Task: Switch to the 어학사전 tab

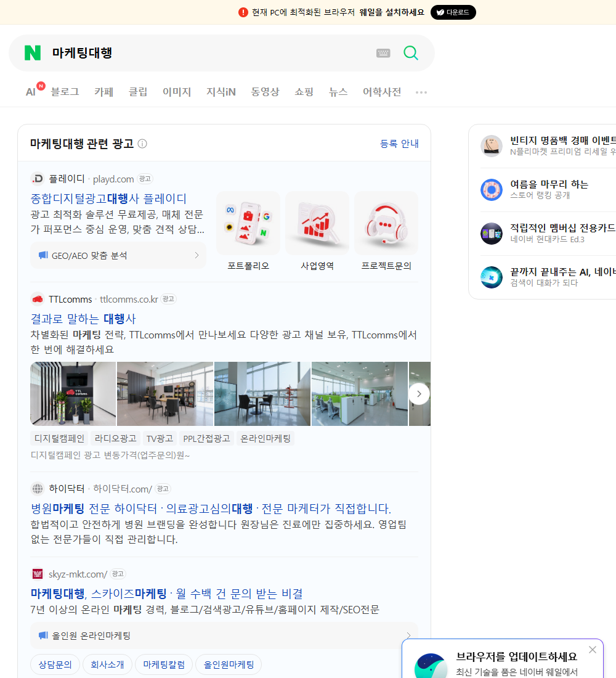Action: tap(382, 92)
